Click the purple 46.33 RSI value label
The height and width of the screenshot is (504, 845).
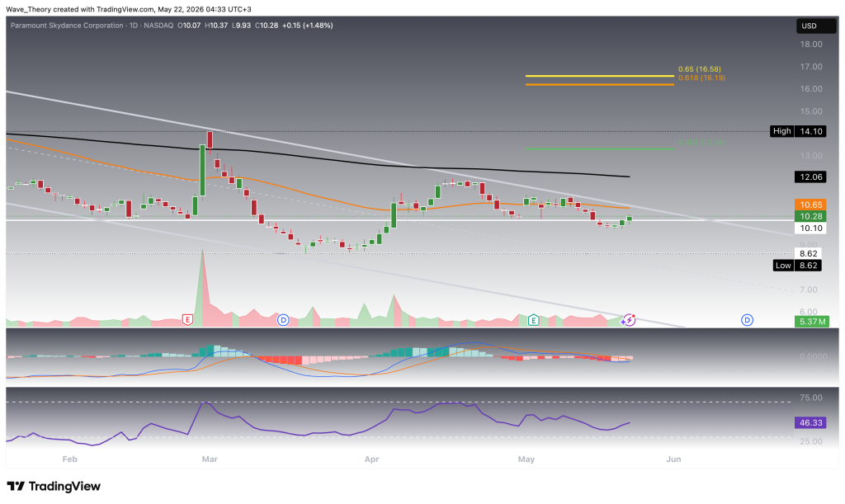tap(810, 422)
